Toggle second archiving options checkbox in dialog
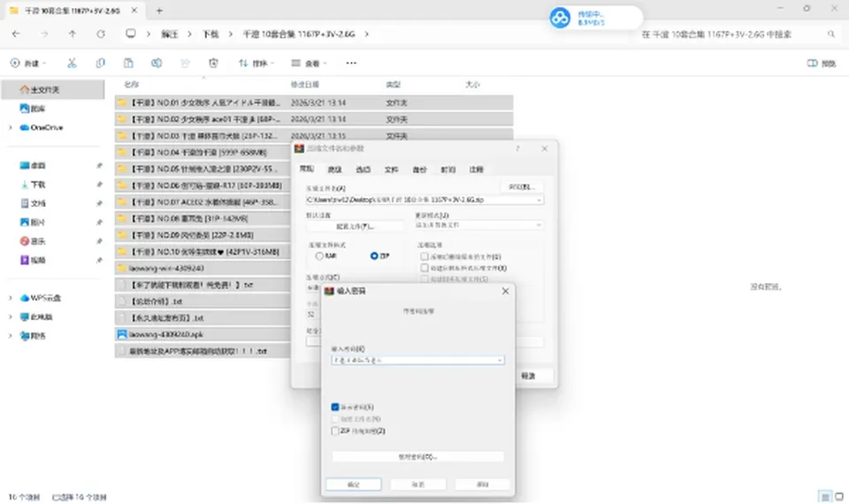The width and height of the screenshot is (849, 504). tap(424, 268)
